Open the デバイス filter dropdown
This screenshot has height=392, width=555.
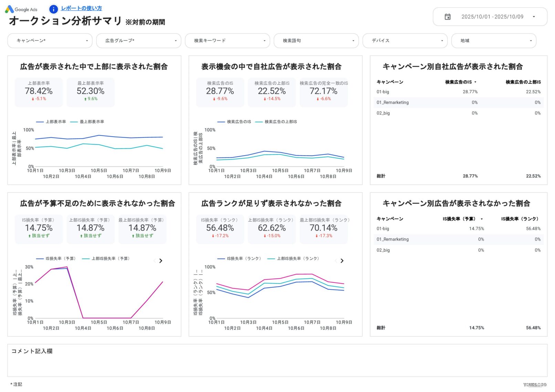(x=405, y=41)
